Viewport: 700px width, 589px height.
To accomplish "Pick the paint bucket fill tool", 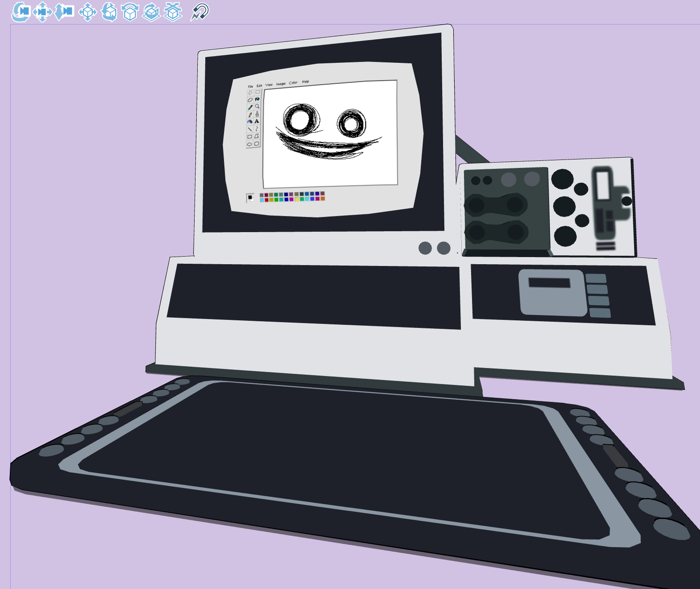I will [257, 99].
